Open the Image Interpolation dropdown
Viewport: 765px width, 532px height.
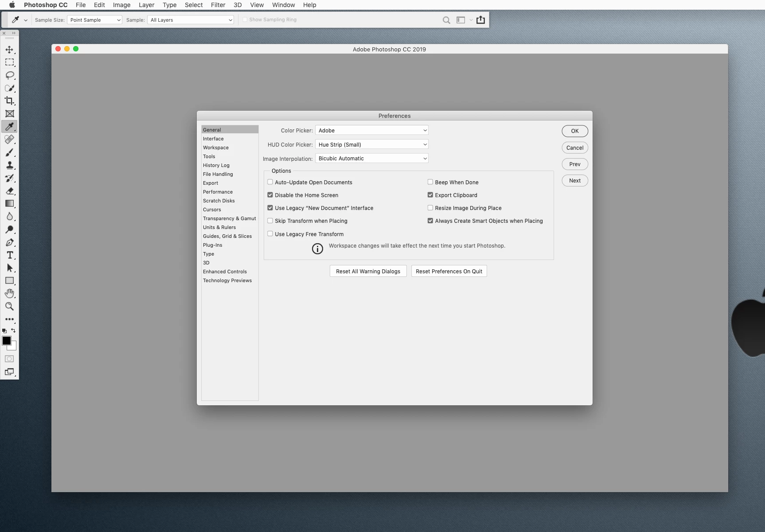[x=371, y=158]
